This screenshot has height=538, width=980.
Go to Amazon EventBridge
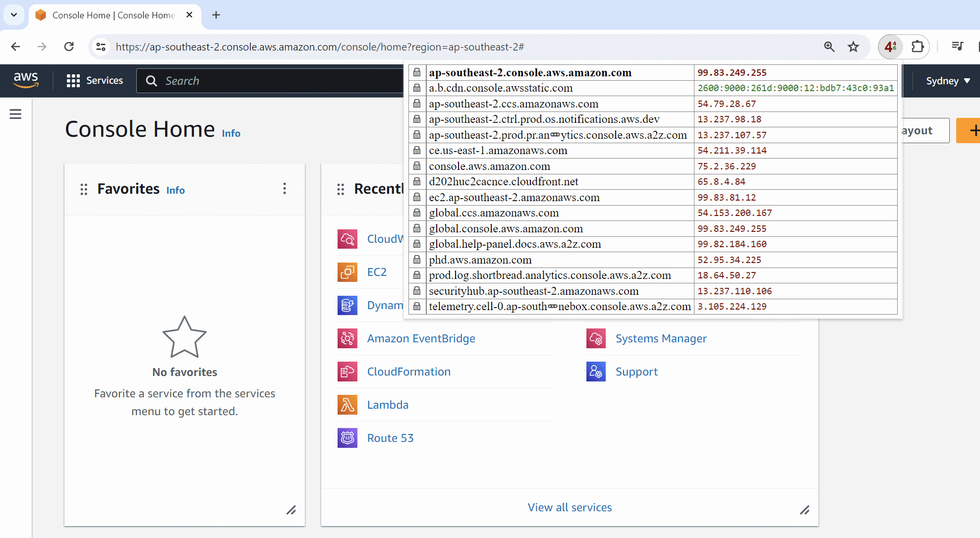pyautogui.click(x=421, y=338)
